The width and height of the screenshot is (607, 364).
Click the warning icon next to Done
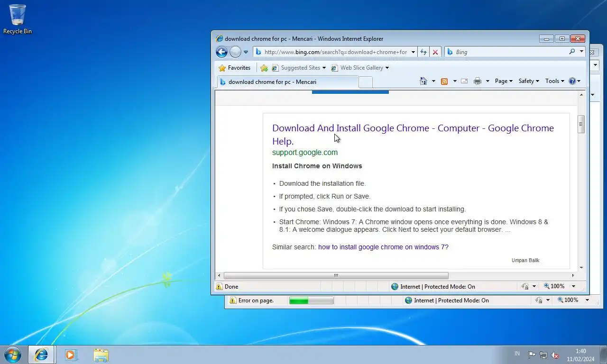tap(219, 286)
